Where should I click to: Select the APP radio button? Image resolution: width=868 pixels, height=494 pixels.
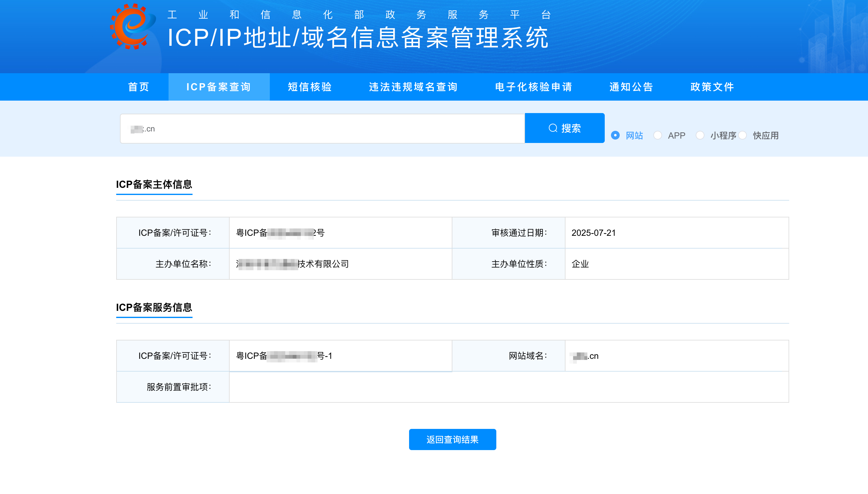(658, 135)
